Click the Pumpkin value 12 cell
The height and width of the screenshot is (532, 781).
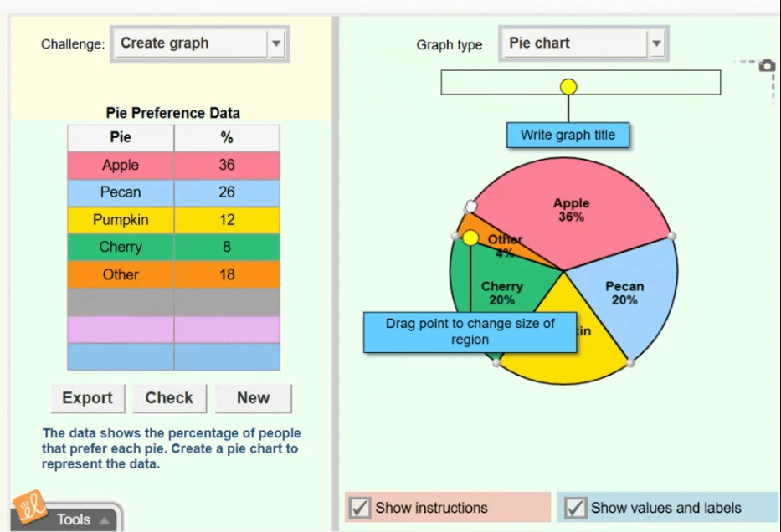(227, 219)
